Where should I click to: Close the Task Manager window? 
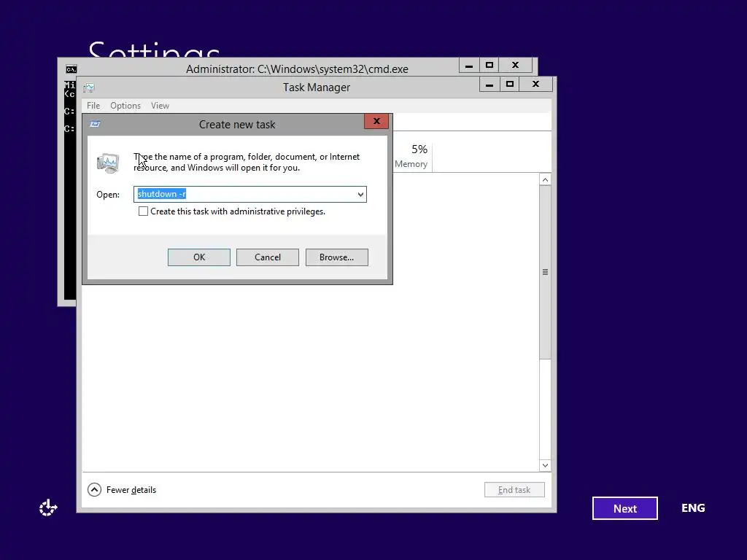(536, 85)
